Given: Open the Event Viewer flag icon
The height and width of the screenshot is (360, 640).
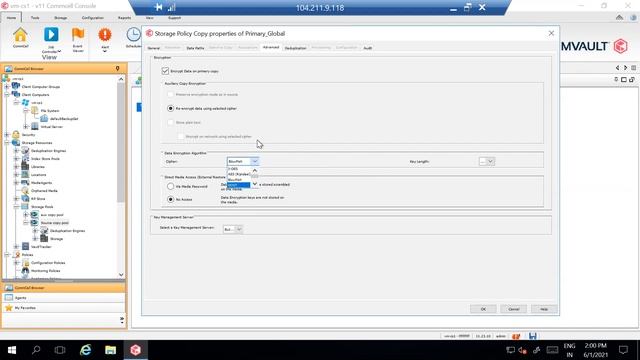Looking at the screenshot, I should click(78, 34).
